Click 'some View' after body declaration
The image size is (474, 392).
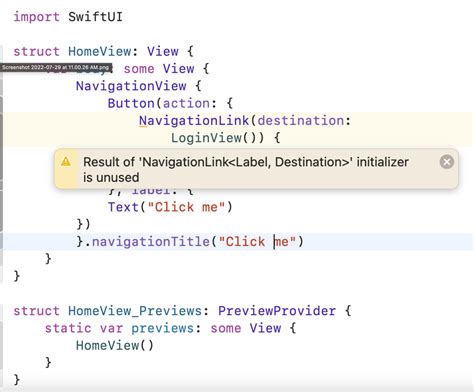click(159, 69)
